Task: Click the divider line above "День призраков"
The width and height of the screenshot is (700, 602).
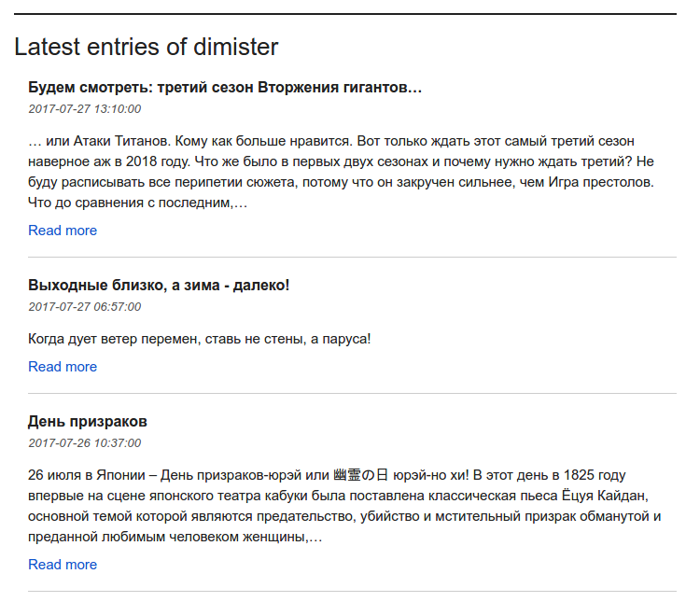Action: (x=352, y=393)
